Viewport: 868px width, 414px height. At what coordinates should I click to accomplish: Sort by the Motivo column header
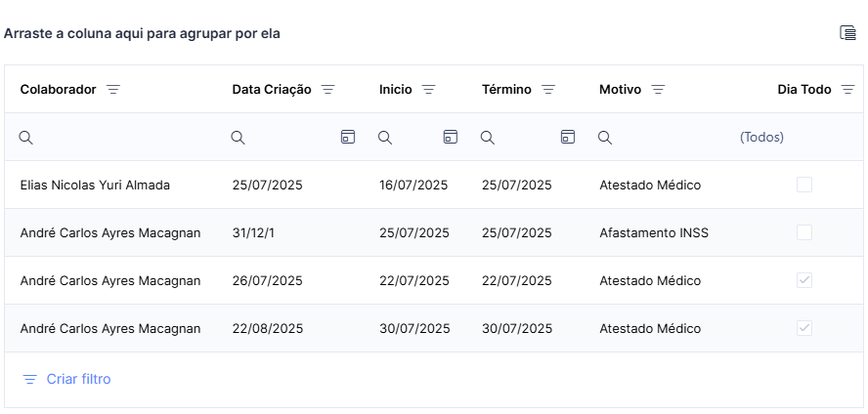tap(620, 90)
